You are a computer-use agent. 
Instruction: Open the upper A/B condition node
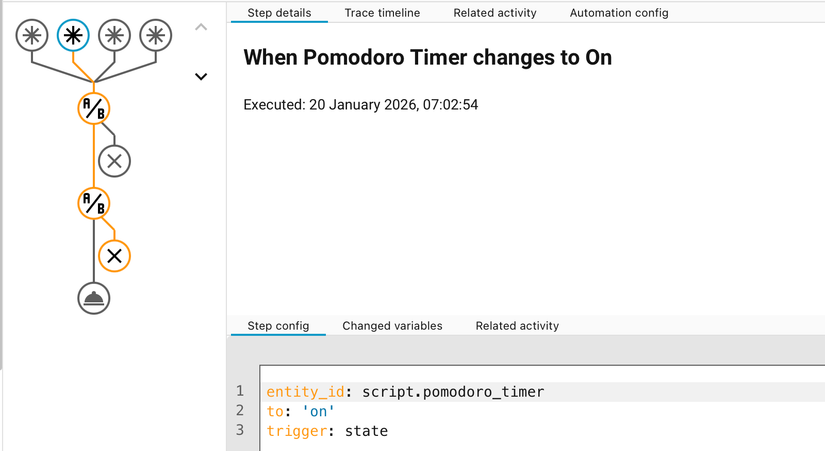[x=94, y=107]
